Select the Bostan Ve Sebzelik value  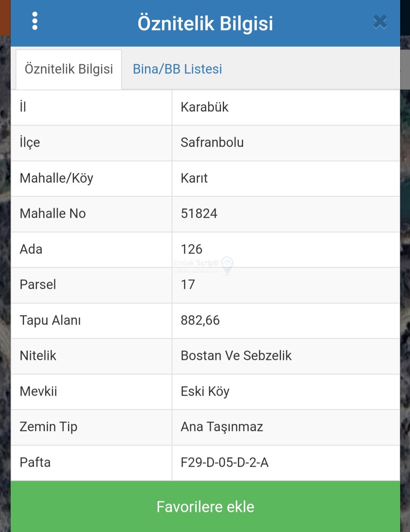[x=236, y=356]
